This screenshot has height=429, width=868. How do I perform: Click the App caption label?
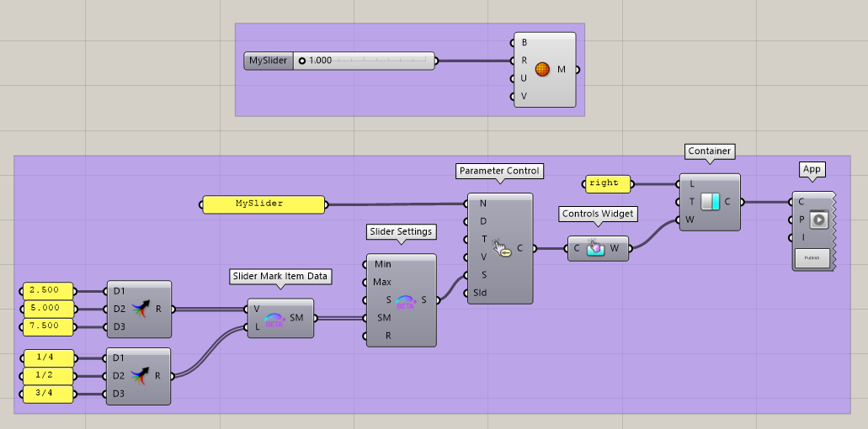click(812, 169)
